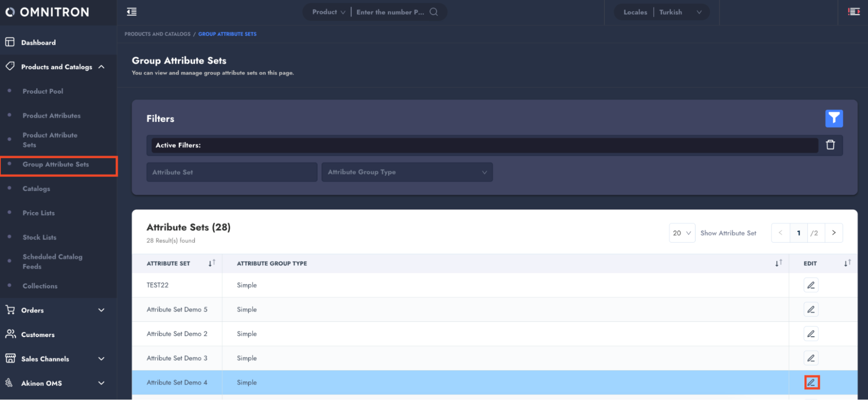The width and height of the screenshot is (868, 400).
Task: Click the edit pencil for Attribute Set Demo 2
Action: point(811,334)
